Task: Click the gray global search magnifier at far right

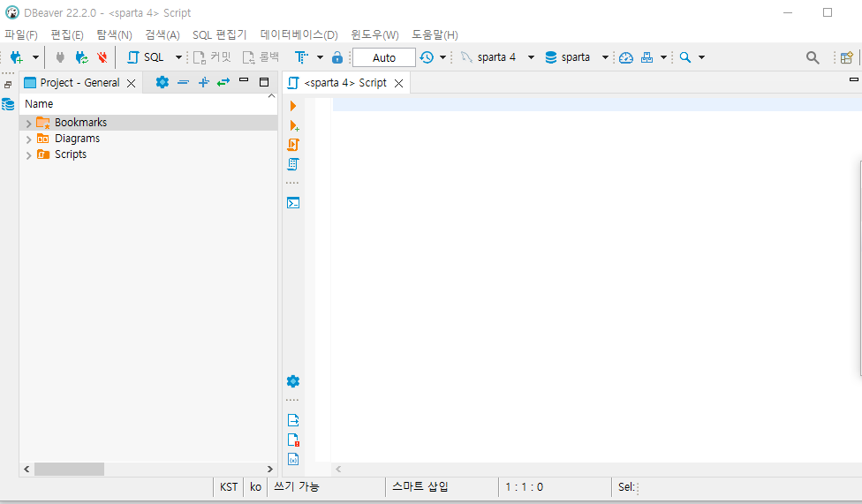Action: [x=813, y=57]
